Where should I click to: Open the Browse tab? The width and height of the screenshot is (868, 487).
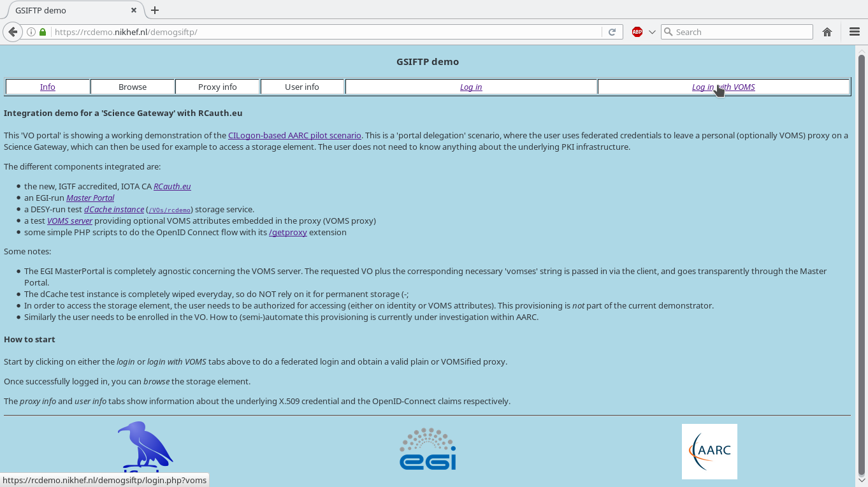[133, 87]
